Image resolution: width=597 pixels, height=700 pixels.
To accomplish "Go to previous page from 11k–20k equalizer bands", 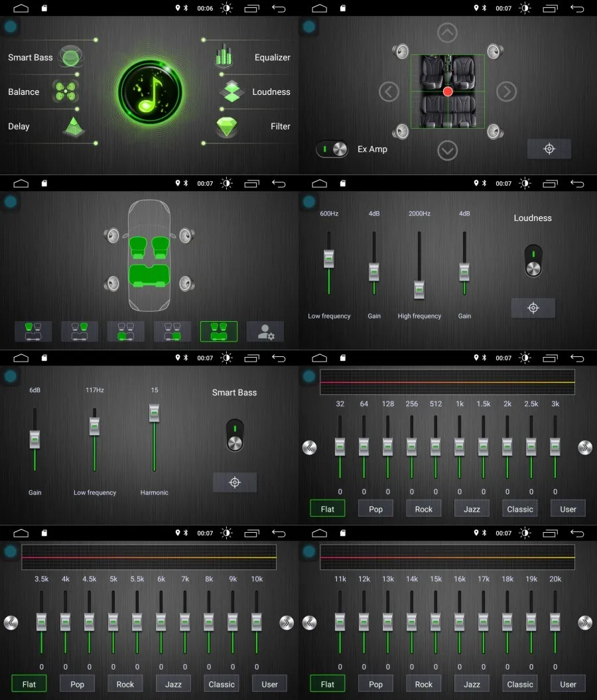I will 309,622.
